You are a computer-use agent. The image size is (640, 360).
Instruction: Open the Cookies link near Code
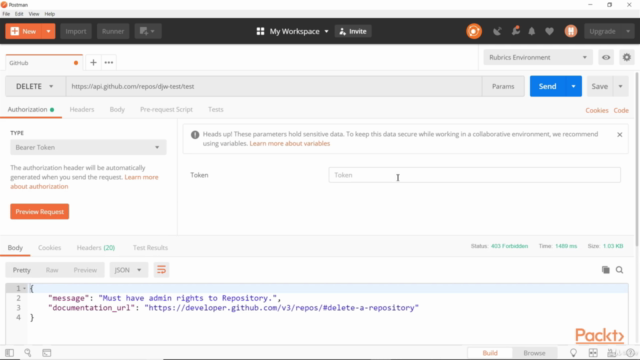click(x=597, y=110)
